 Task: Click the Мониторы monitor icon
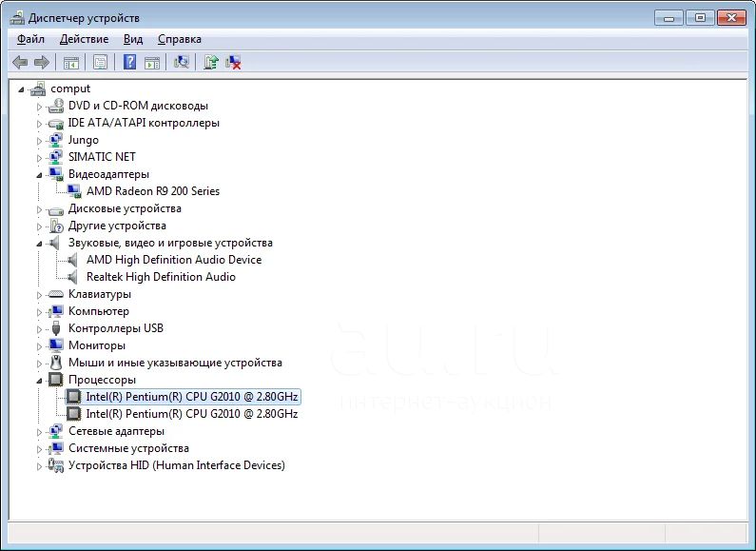(x=56, y=345)
